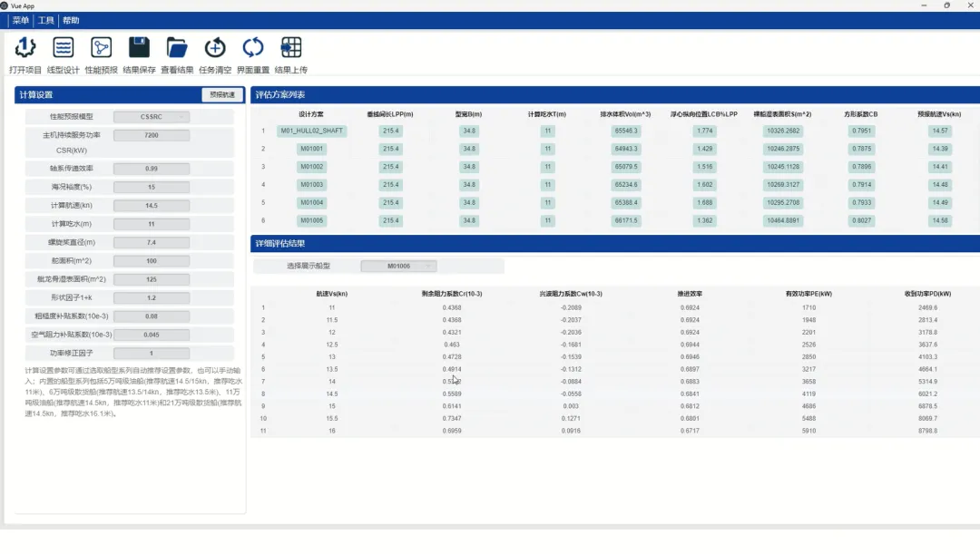This screenshot has height=554, width=980.
Task: Click wetted surface value 10326.2682
Action: [782, 131]
